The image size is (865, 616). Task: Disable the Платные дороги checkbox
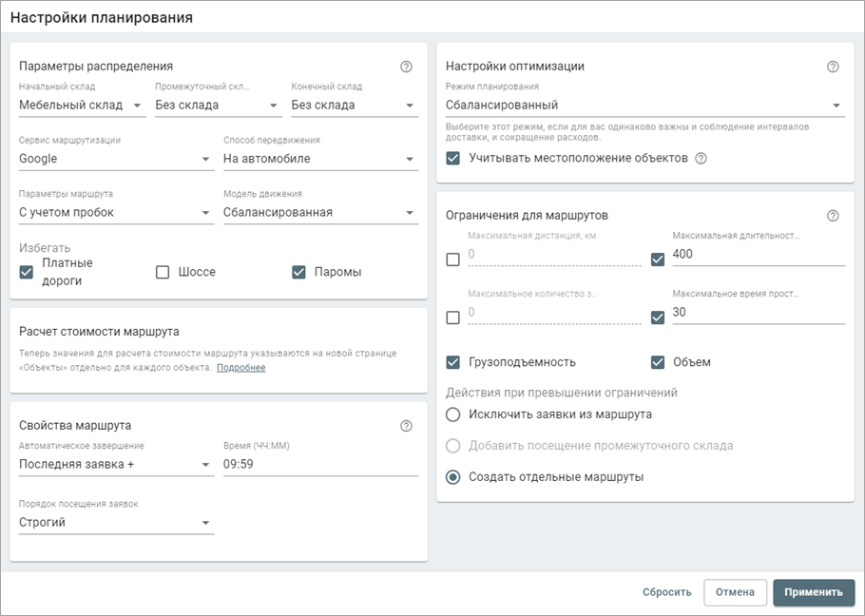coord(26,273)
